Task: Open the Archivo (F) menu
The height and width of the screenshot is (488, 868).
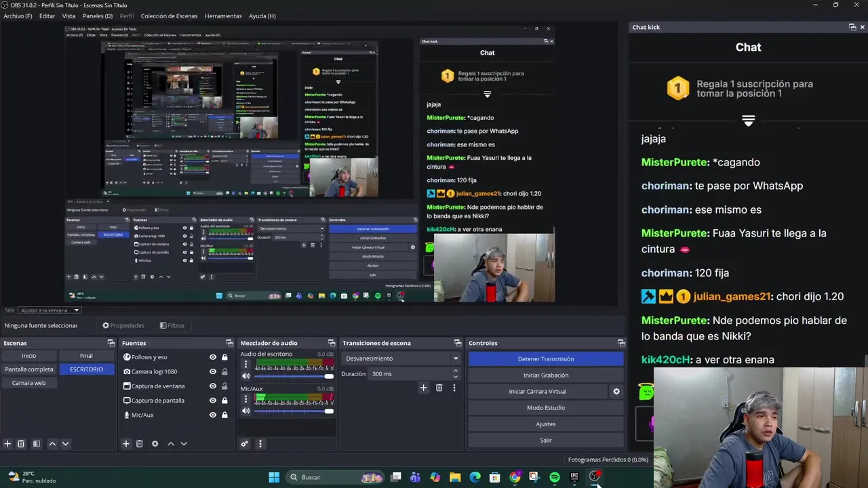Action: tap(18, 16)
